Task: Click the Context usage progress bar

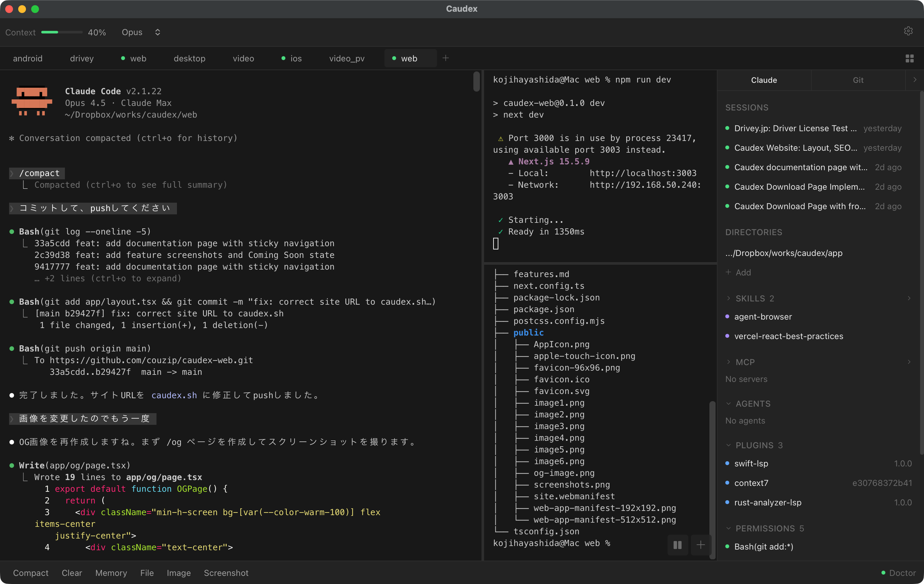Action: 61,32
